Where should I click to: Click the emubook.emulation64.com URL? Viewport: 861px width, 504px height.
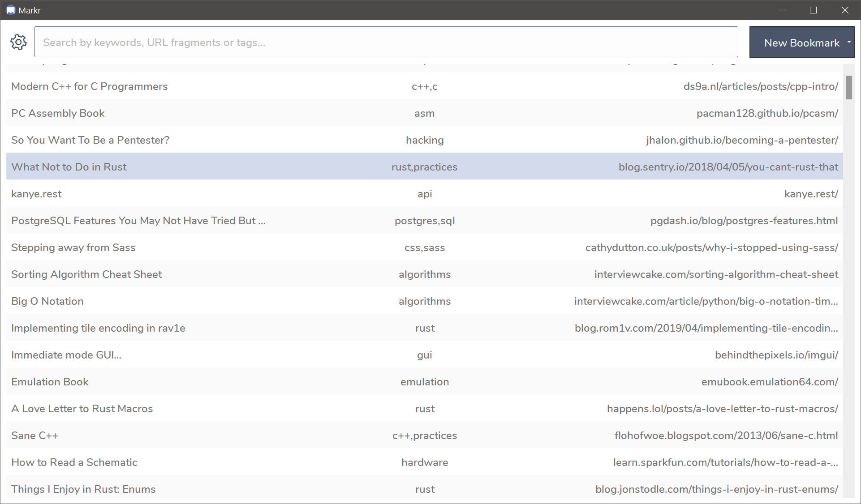pos(769,382)
